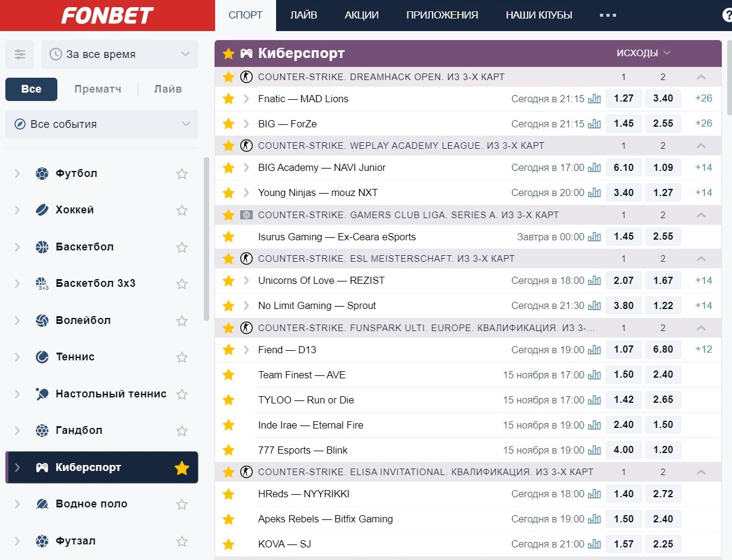Click the Гандбол ball icon
This screenshot has width=732, height=560.
pyautogui.click(x=42, y=430)
